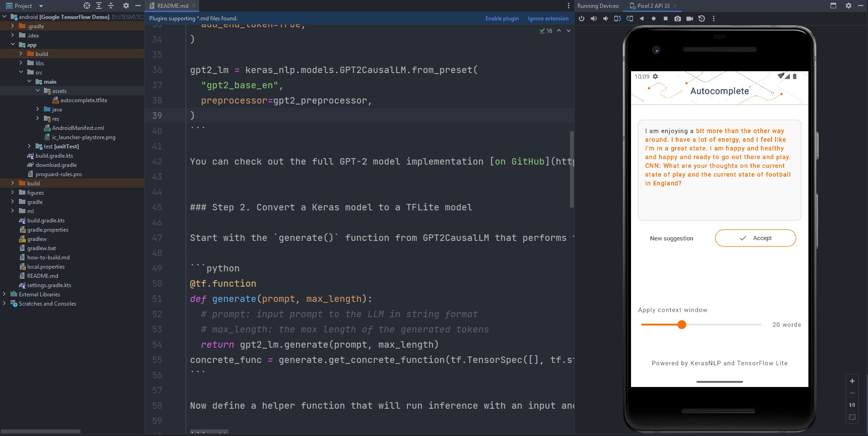The width and height of the screenshot is (868, 436).
Task: Collapse the assets folder
Action: coord(37,91)
